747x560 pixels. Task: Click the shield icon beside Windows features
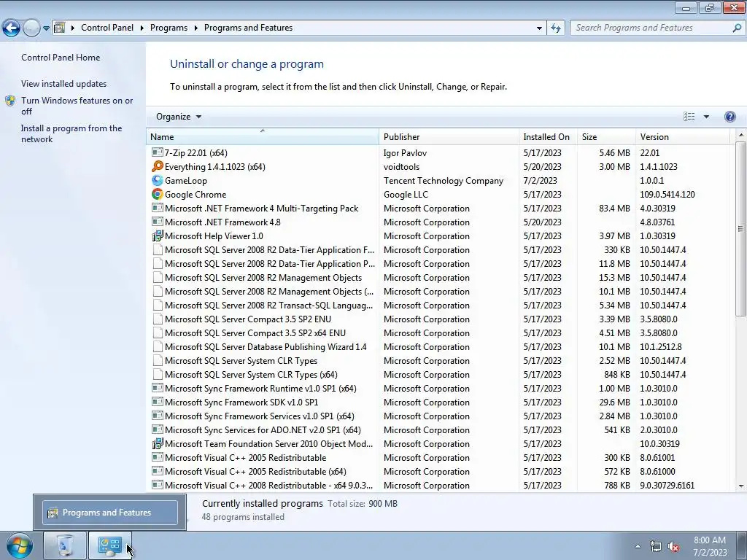pos(10,101)
